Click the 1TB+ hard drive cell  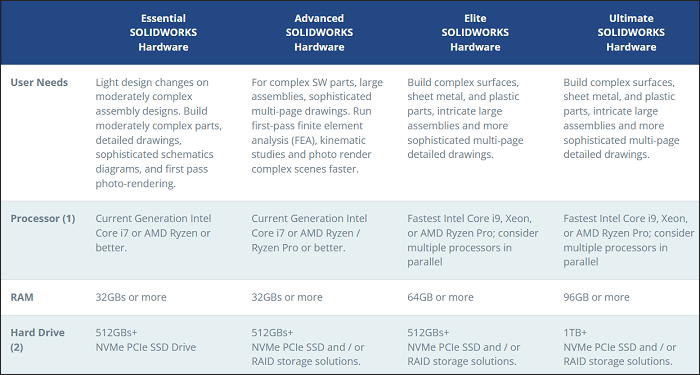tap(620, 347)
